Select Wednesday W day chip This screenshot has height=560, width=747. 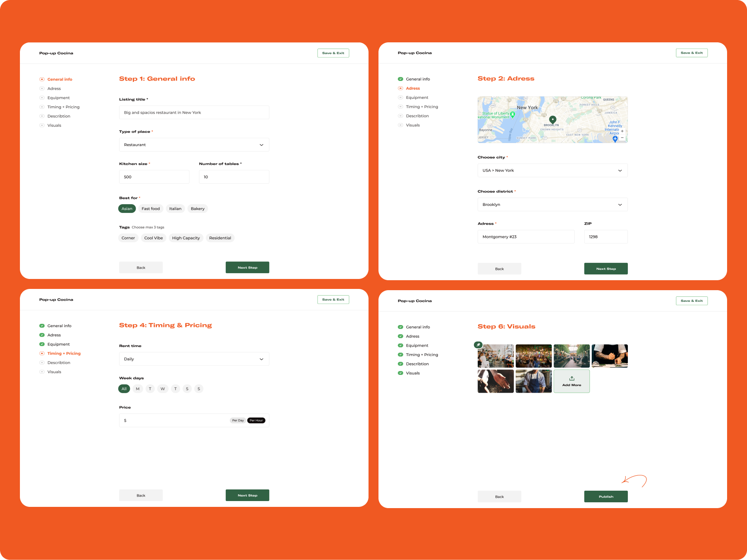(x=163, y=389)
